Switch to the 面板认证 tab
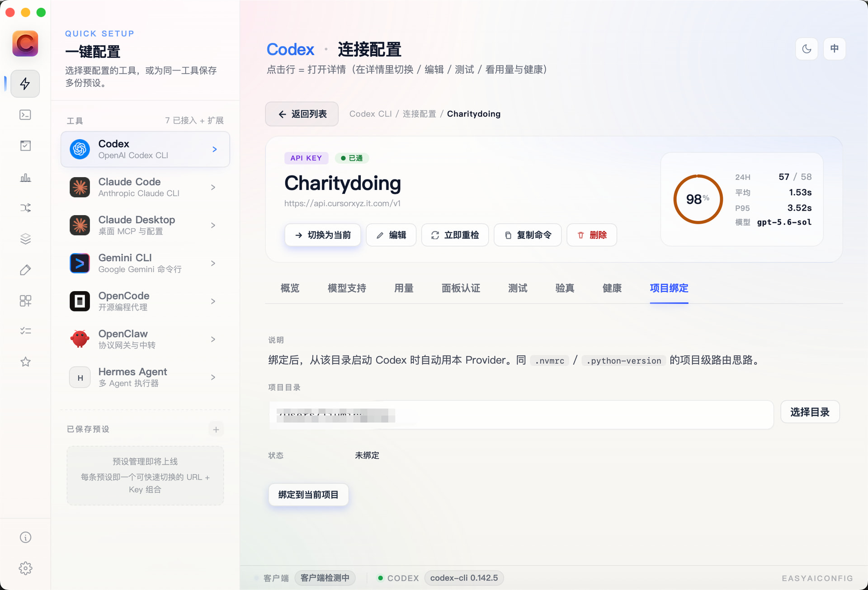Viewport: 868px width, 590px height. (x=461, y=288)
